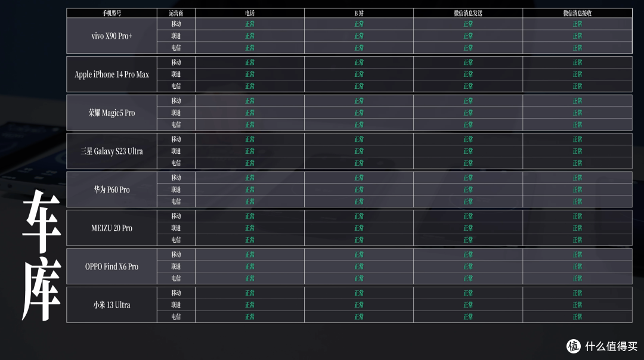Click B站 正常 result for Galaxy S23 Ultra 移动
Screen dimensions: 644x360
click(x=359, y=139)
